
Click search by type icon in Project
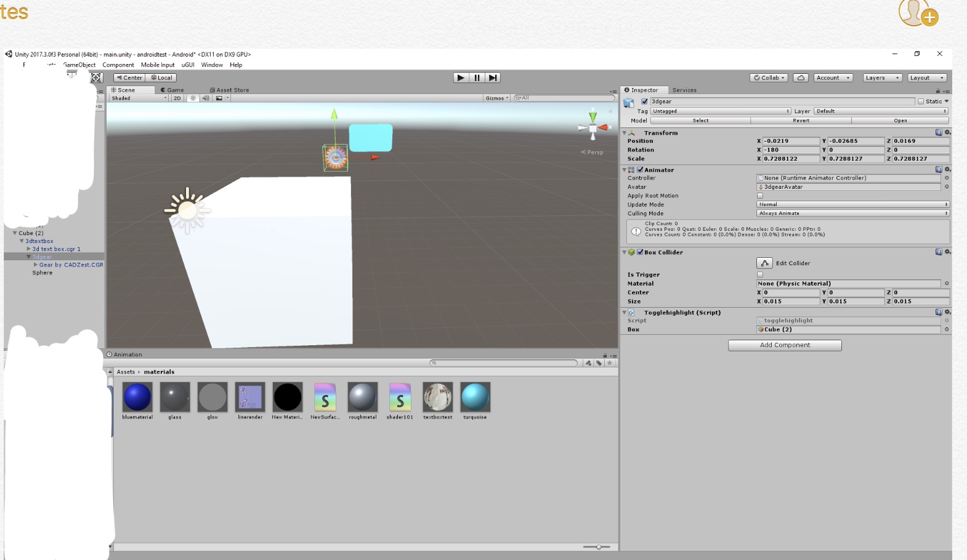[588, 363]
